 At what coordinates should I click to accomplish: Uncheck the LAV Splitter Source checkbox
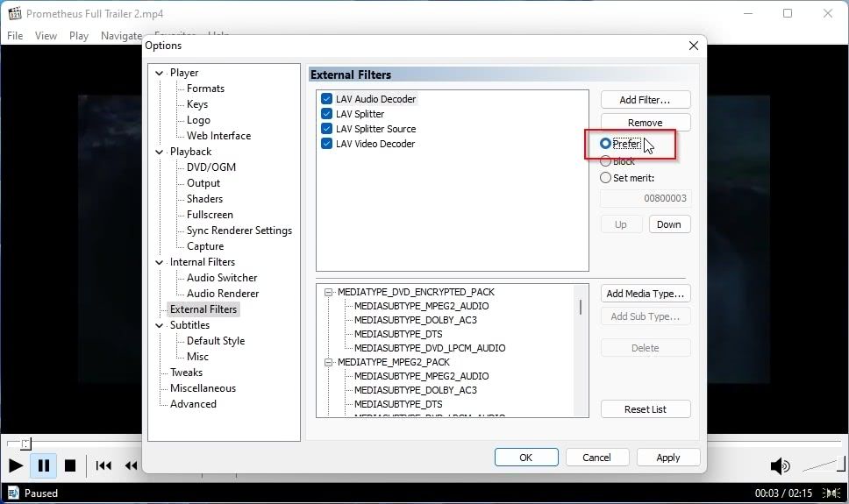[x=326, y=129]
